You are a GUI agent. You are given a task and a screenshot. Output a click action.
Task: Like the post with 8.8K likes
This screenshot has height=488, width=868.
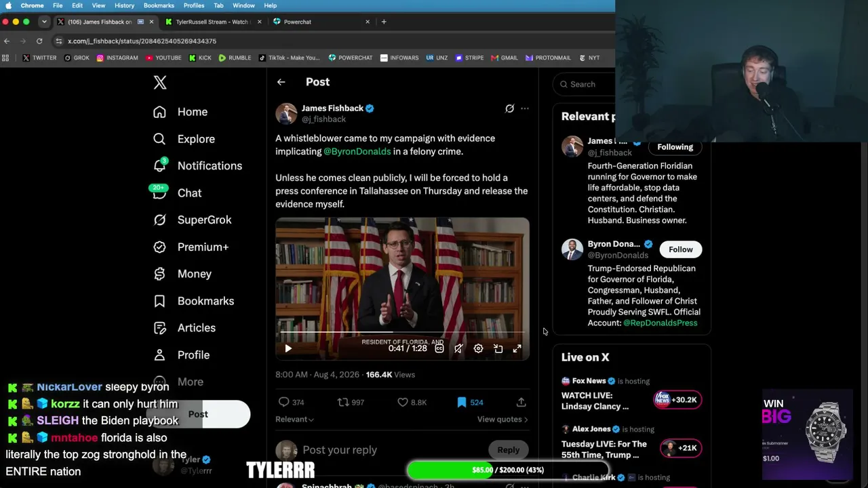tap(412, 403)
